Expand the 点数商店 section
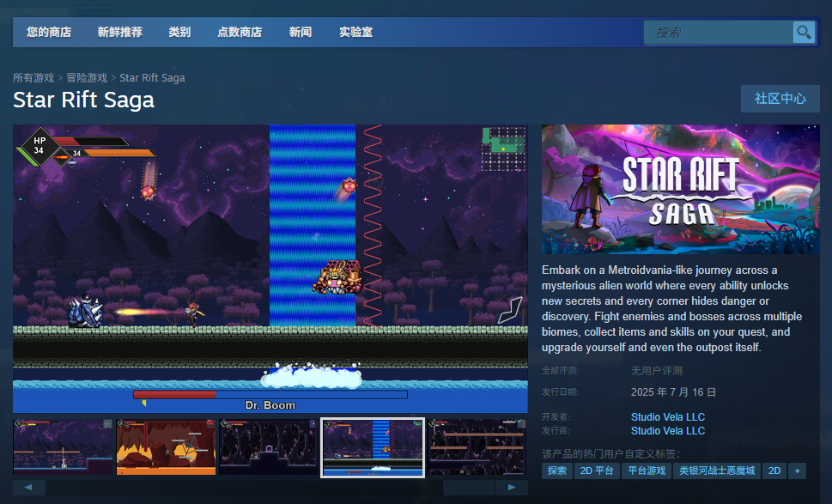The height and width of the screenshot is (504, 832). pyautogui.click(x=241, y=32)
